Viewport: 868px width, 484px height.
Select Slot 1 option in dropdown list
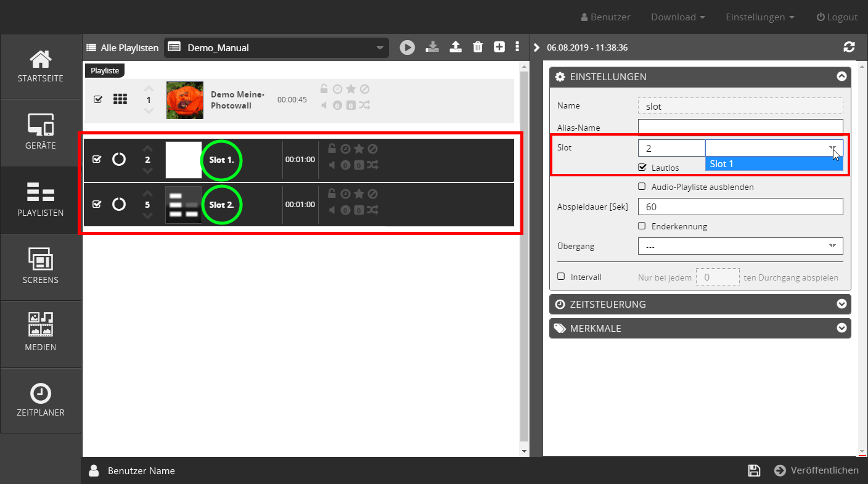coord(774,163)
